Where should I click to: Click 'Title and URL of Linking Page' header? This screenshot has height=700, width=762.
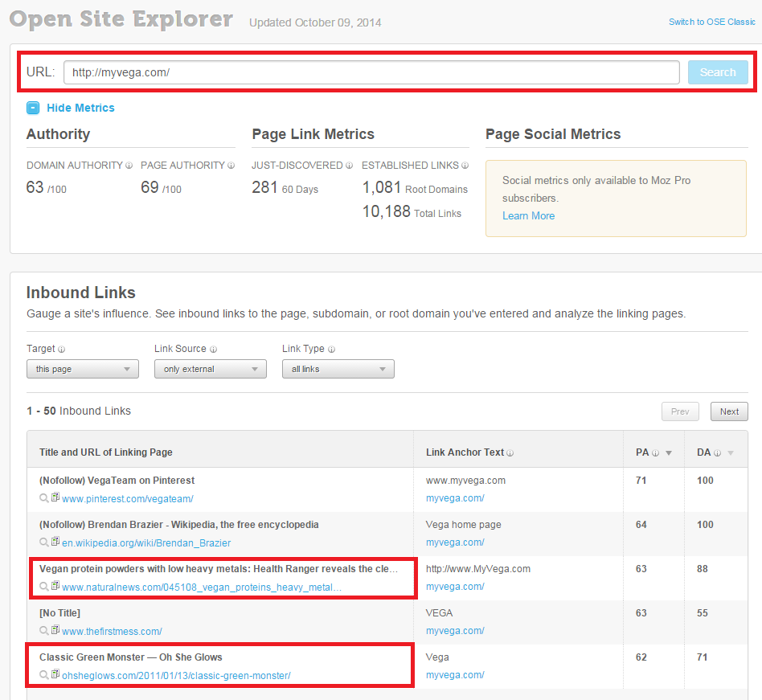tap(106, 452)
